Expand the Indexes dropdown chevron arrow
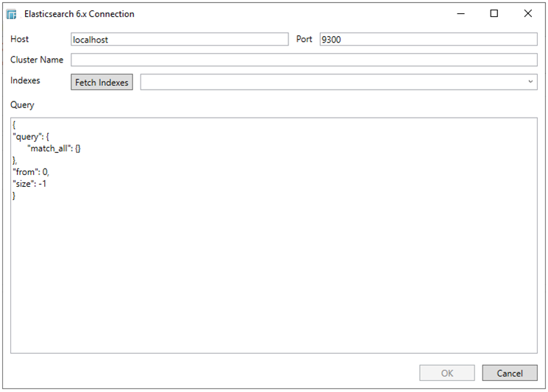The image size is (548, 392). click(530, 82)
